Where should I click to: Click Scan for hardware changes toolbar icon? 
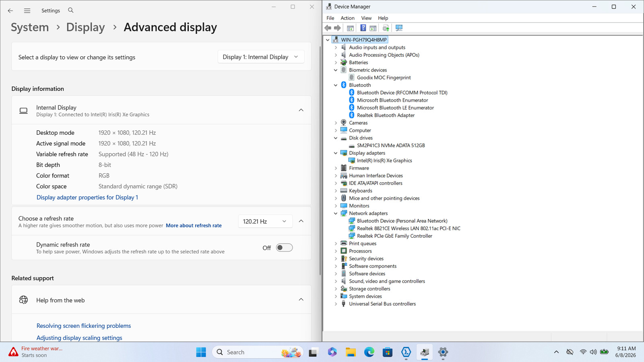[x=399, y=28]
